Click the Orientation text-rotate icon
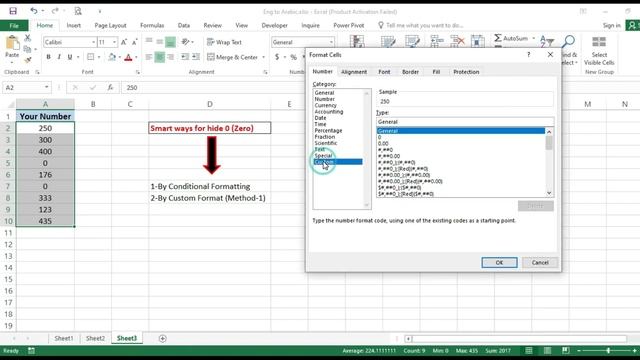This screenshot has width=640, height=360. (x=186, y=42)
